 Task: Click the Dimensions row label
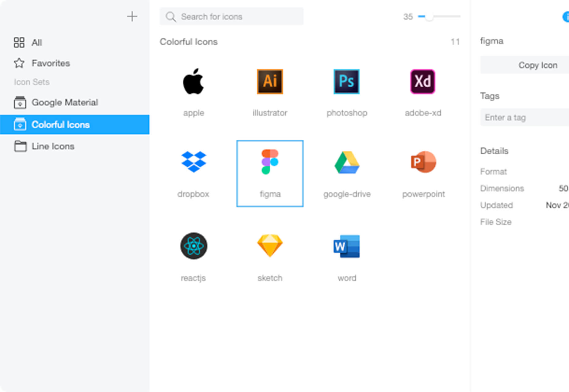502,188
